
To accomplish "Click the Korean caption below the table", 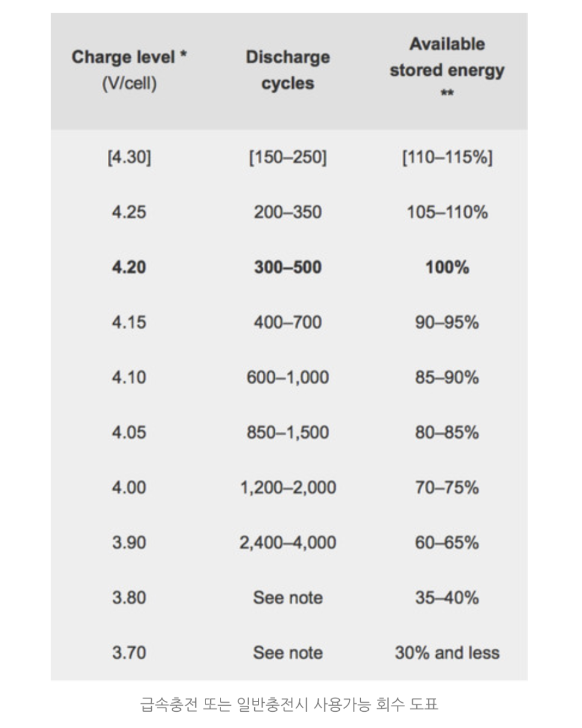I will point(289,704).
